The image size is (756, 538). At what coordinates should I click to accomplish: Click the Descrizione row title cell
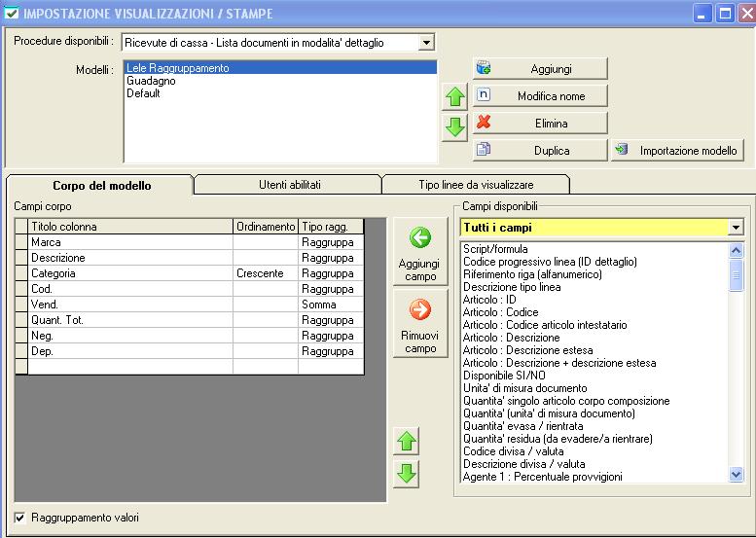click(130, 258)
